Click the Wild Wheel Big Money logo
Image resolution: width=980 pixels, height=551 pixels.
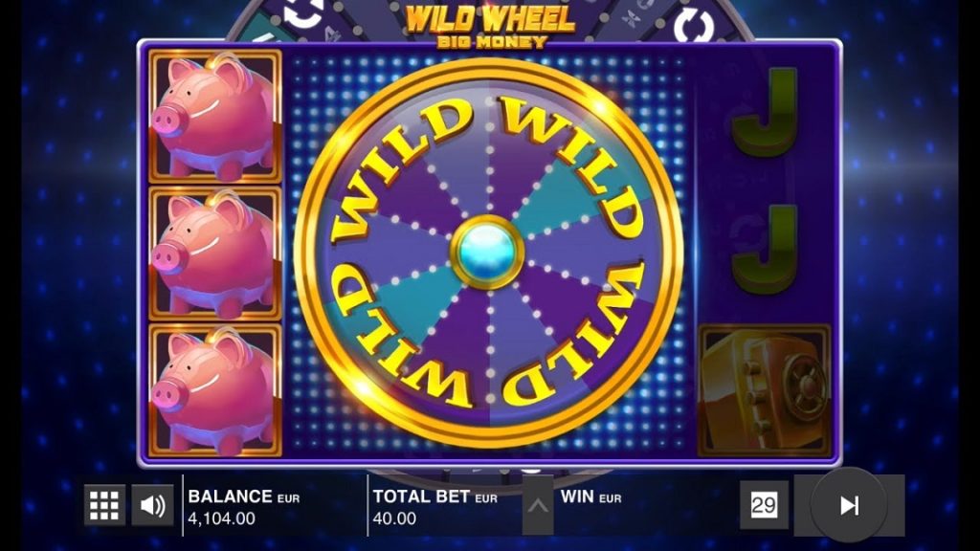(x=490, y=26)
